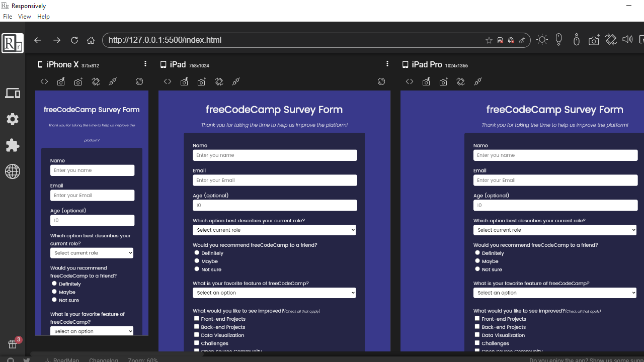Screen dimensions: 644x362
Task: Open the favorite feature dropdown on iPad Pro
Action: pyautogui.click(x=555, y=293)
